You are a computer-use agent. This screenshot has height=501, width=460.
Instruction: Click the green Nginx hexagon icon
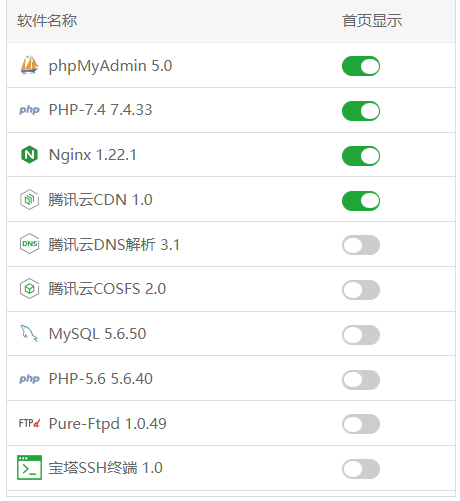pos(29,155)
